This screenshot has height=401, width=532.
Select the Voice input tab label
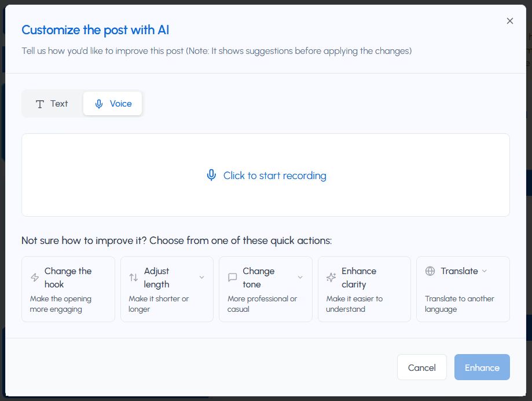click(121, 104)
